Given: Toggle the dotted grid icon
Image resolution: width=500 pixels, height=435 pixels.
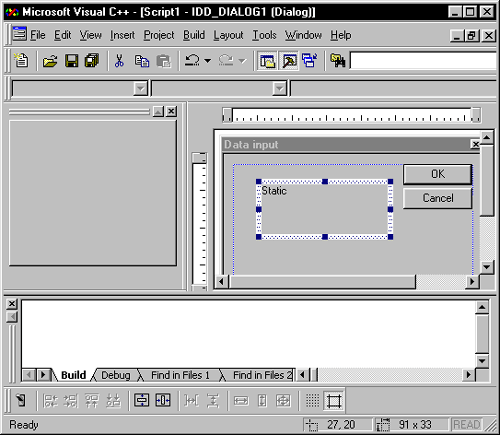Looking at the screenshot, I should [312, 400].
